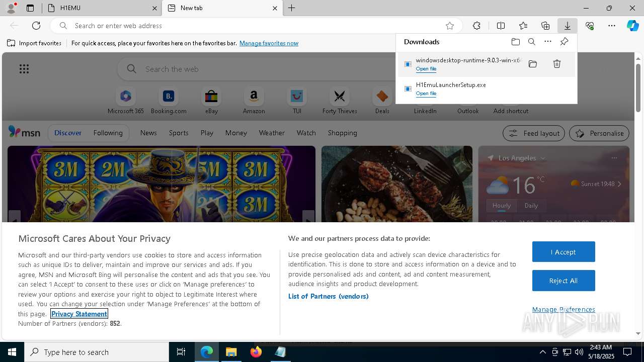Open Windows Start menu

pos(12,352)
